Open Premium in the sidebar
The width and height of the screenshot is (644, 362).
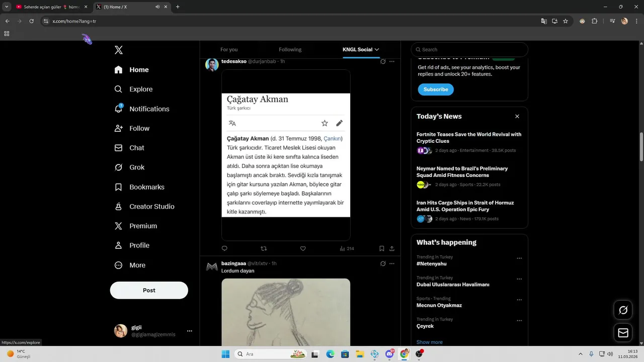pyautogui.click(x=136, y=226)
